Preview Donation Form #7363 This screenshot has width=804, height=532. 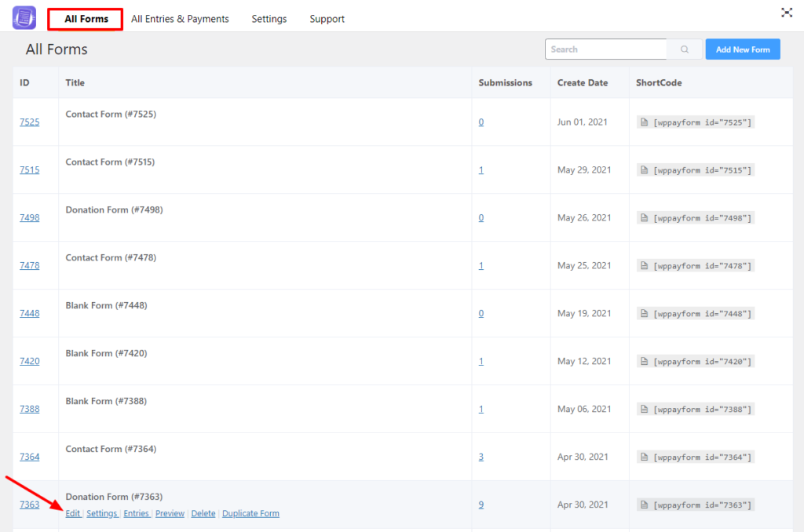point(170,514)
